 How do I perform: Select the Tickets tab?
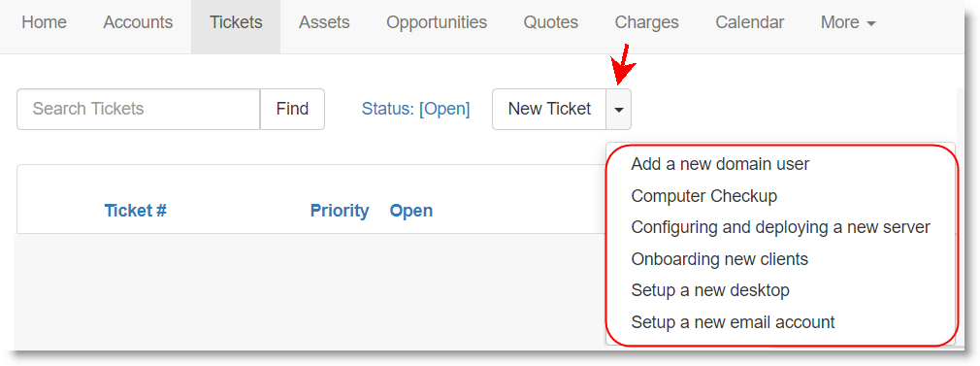(236, 22)
